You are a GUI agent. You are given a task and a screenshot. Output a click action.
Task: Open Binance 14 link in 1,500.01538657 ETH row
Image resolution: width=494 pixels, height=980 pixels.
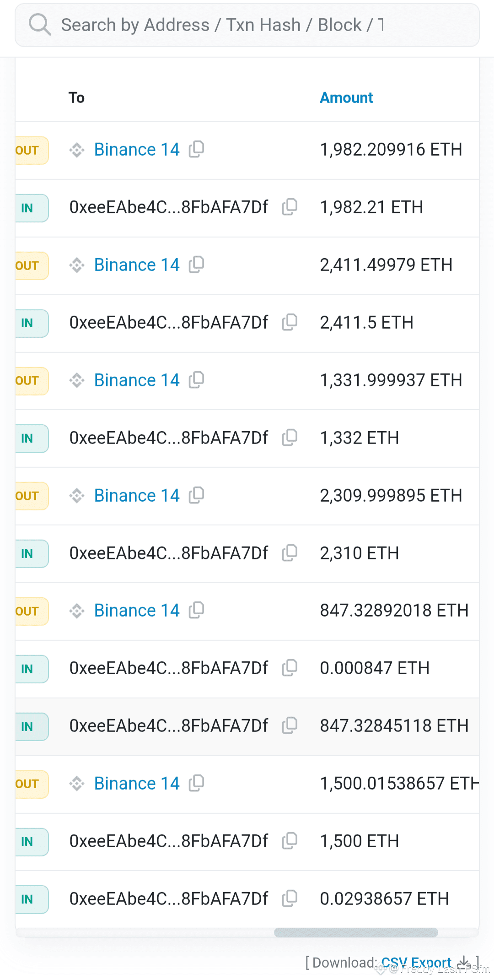click(137, 783)
